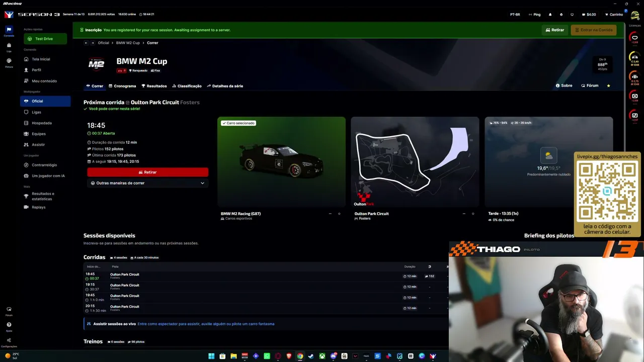Open more options for Oulton Park track card
644x362 pixels.
[x=464, y=214]
